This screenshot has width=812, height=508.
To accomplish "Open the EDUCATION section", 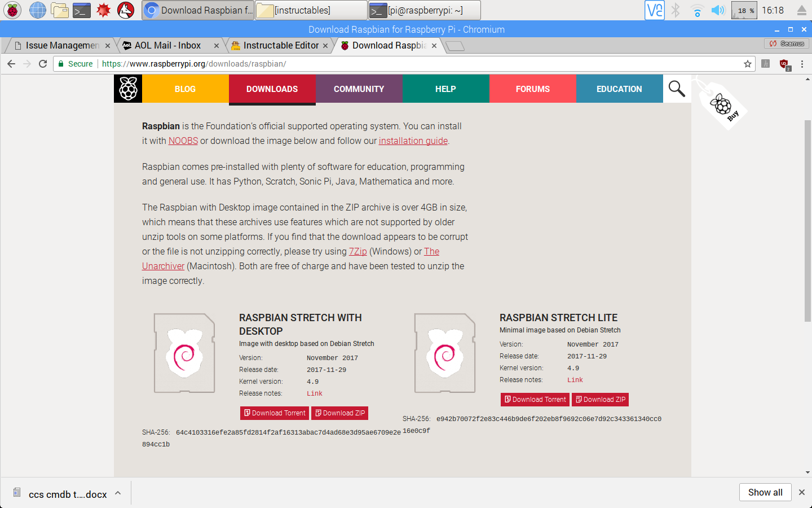I will (619, 89).
